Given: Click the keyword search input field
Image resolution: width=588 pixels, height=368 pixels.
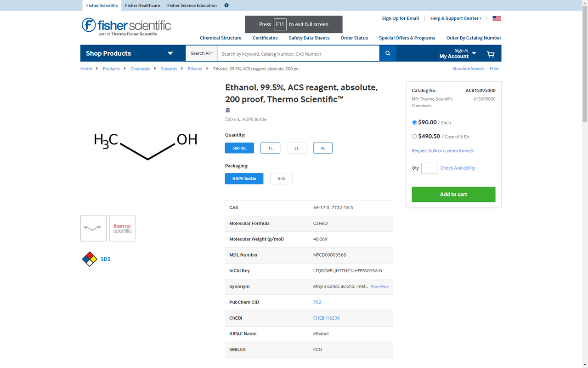Looking at the screenshot, I should [299, 53].
